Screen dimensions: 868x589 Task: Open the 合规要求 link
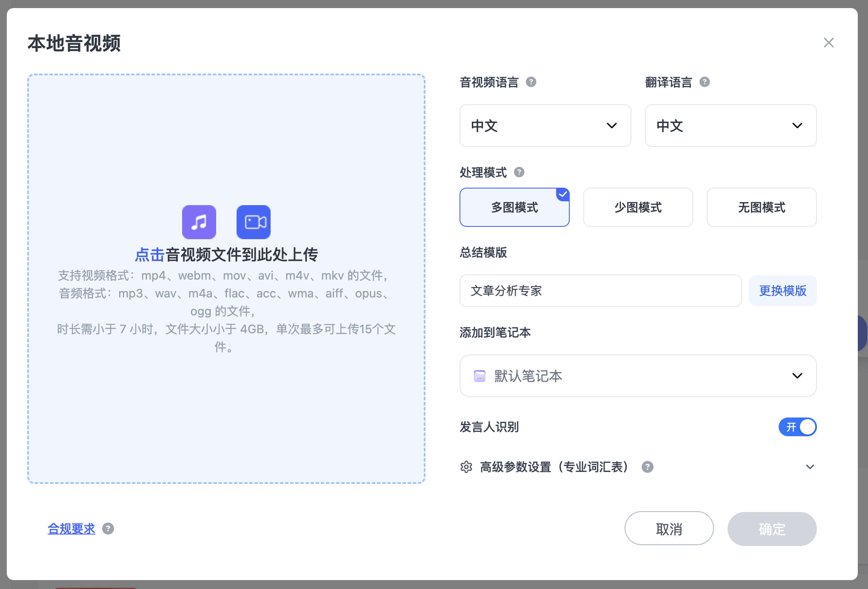(71, 529)
